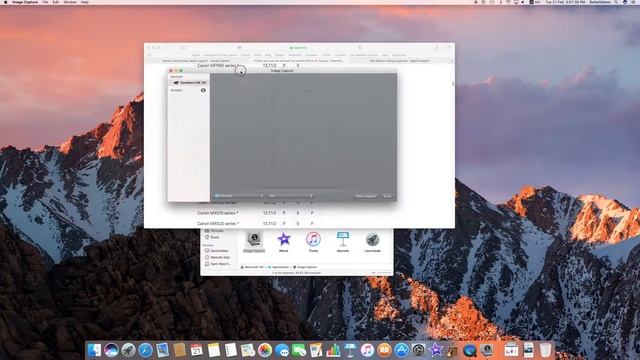Open Notes app from the Dock
This screenshot has height=360, width=640.
(x=213, y=350)
